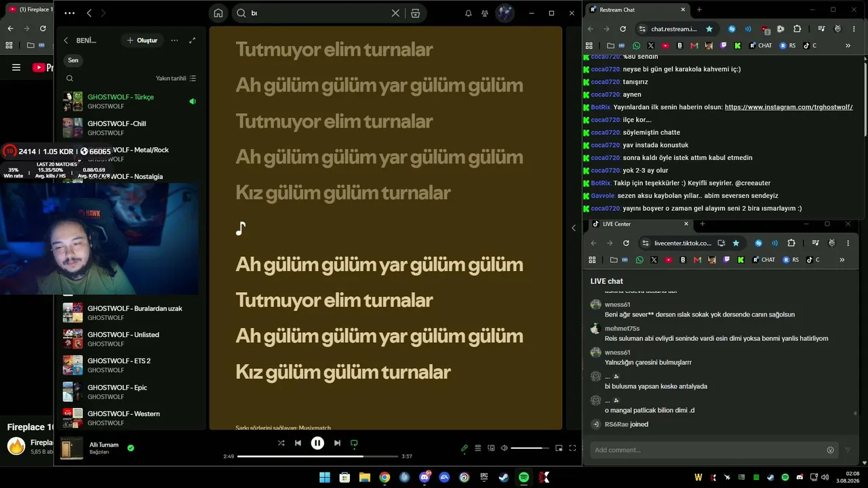
Task: Open Extensions puzzle icon in Restream window
Action: click(x=797, y=29)
